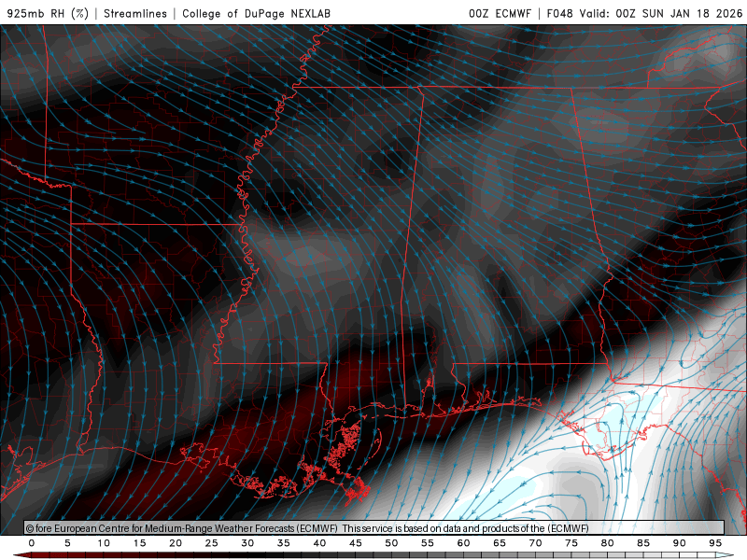Click the '10' value on the color scale
The image size is (747, 560).
point(104,543)
